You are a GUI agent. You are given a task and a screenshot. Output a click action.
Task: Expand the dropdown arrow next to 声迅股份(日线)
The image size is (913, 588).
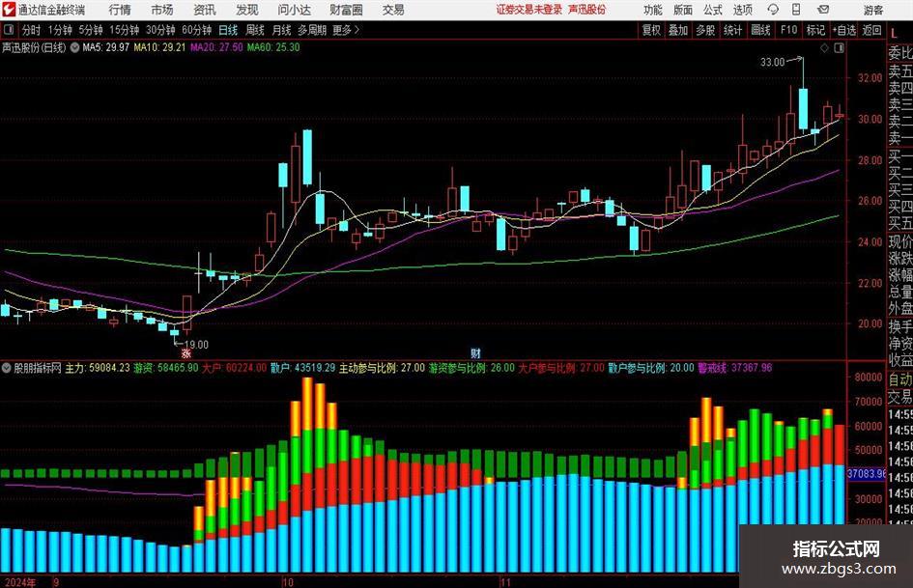pos(74,47)
